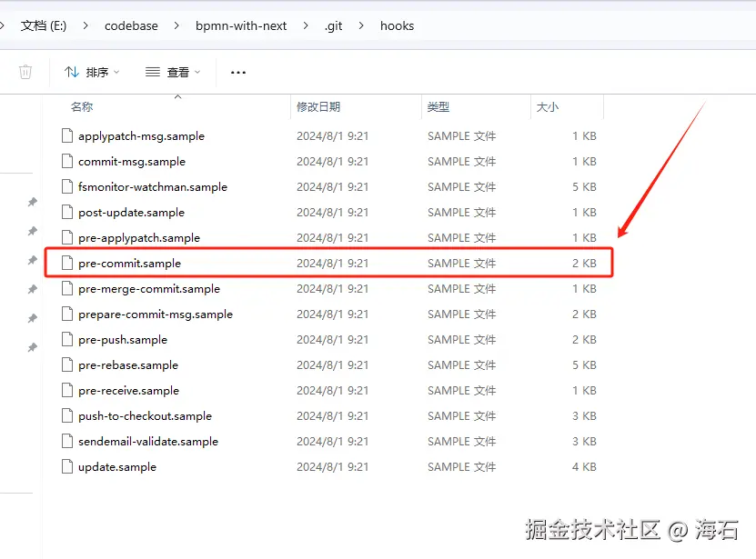Sort by the 修改日期 column header
Screen dimensions: 756x559
pos(318,107)
